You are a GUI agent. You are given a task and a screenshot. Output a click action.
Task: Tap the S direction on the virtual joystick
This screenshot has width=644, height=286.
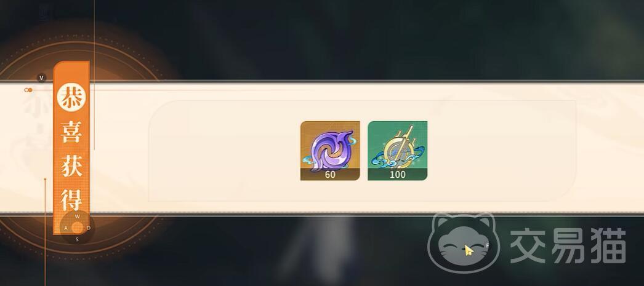77,240
